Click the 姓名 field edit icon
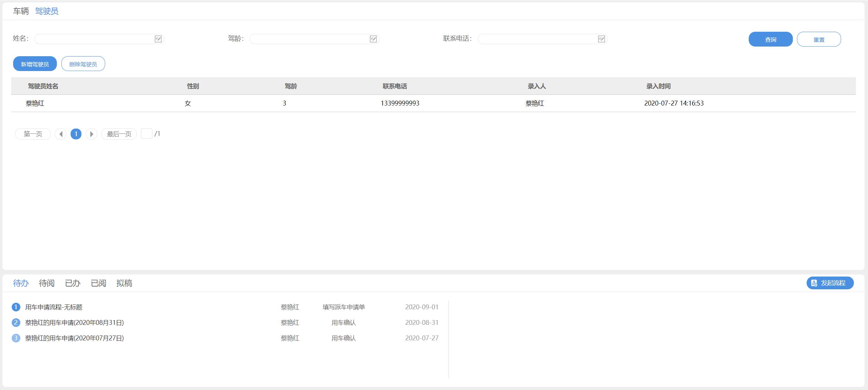The height and width of the screenshot is (390, 868). pyautogui.click(x=158, y=39)
